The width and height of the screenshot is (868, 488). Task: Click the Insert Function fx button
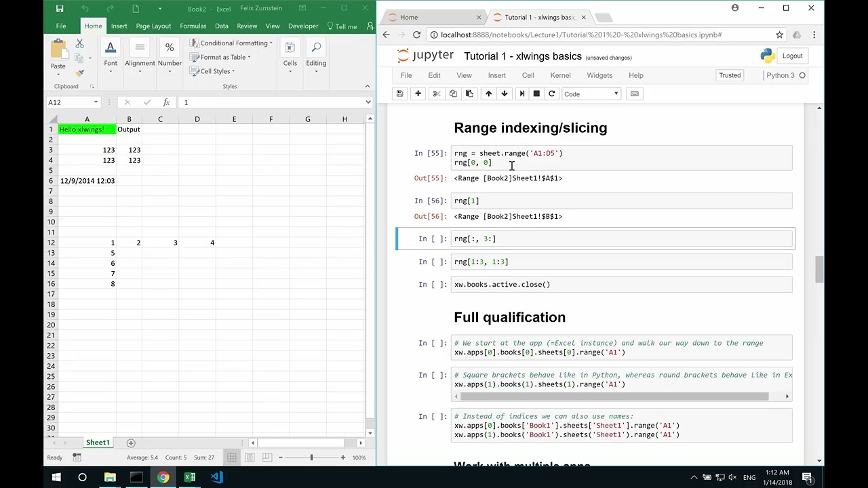point(166,102)
